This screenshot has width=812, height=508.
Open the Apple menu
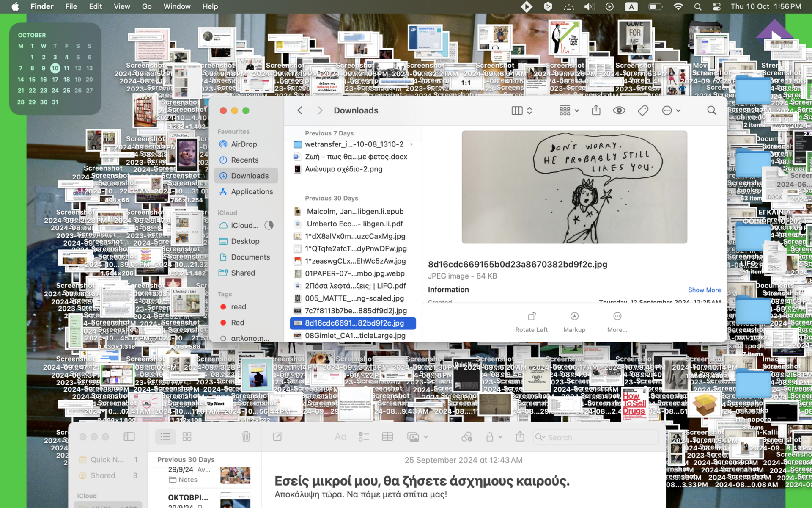[15, 6]
